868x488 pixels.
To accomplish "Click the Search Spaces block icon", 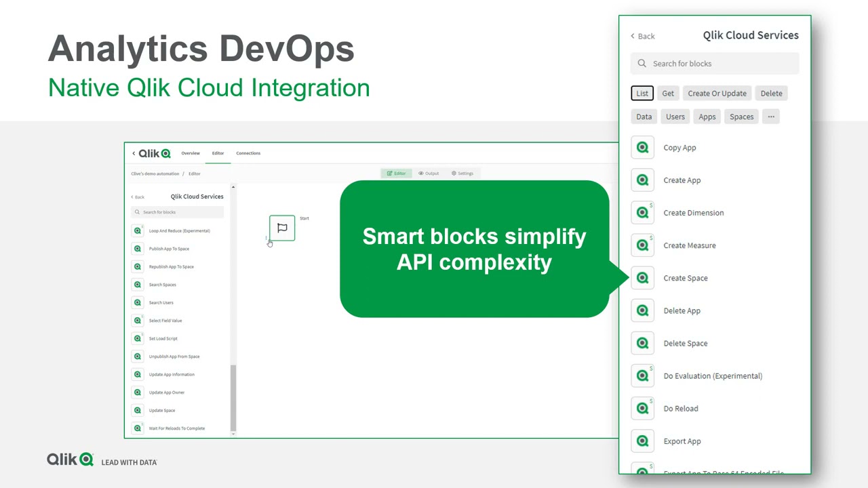I will click(x=138, y=285).
